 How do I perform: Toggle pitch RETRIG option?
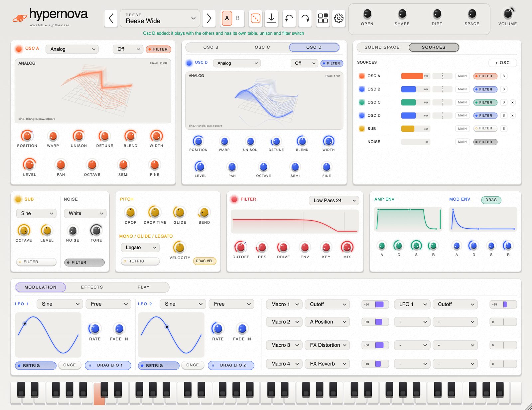(x=140, y=261)
